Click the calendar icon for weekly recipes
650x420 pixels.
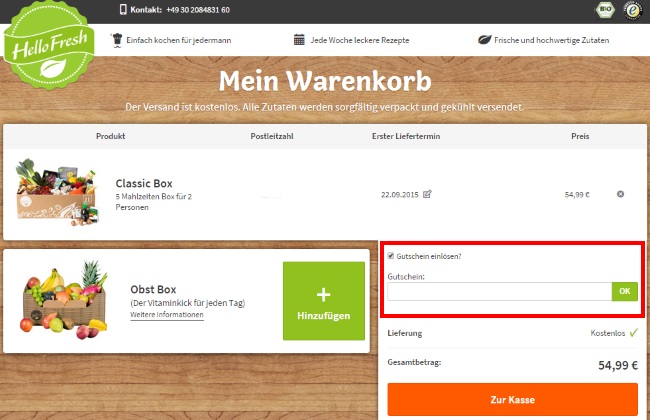pos(299,40)
